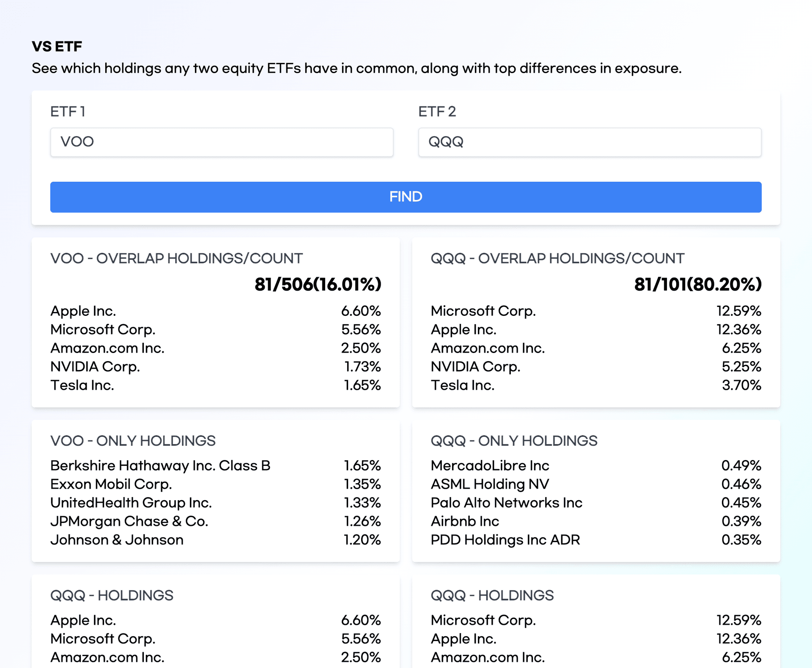Image resolution: width=812 pixels, height=668 pixels.
Task: Click the ETF 1 field label
Action: tap(68, 112)
